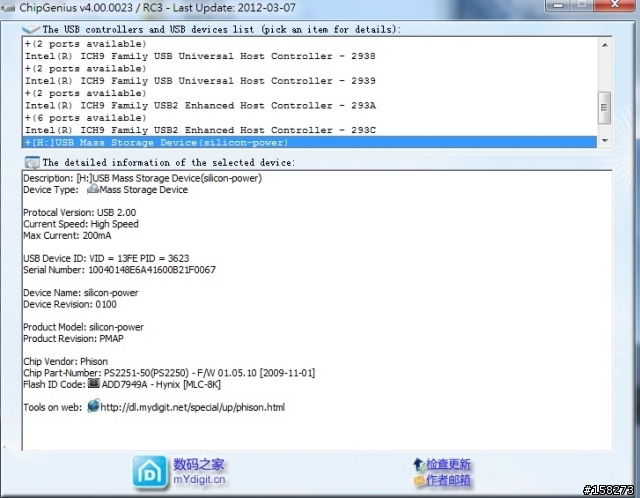The height and width of the screenshot is (498, 640).
Task: Click the 'Max Current: 200mA' line
Action: tap(67, 236)
